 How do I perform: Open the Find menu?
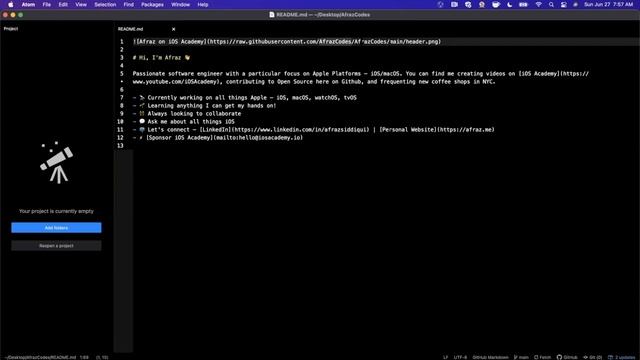click(x=129, y=4)
